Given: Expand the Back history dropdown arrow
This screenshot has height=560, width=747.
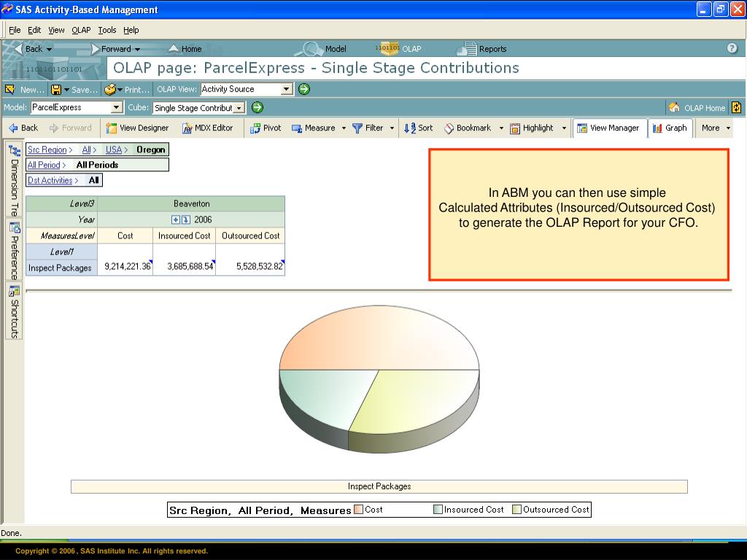Looking at the screenshot, I should coord(49,49).
